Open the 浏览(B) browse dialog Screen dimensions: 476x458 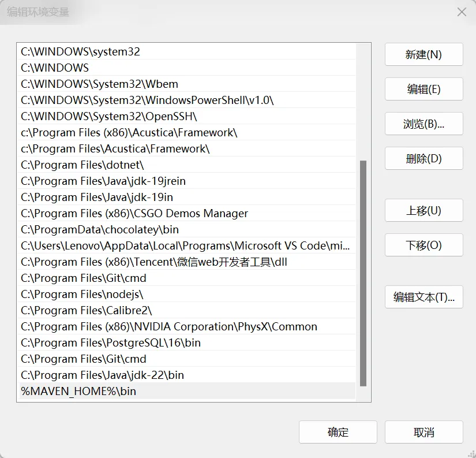(x=423, y=124)
